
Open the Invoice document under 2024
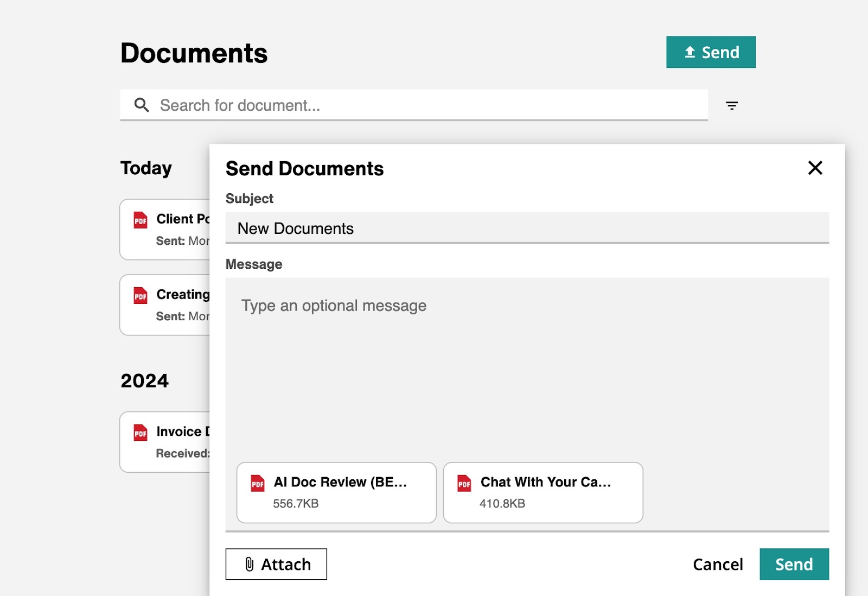click(x=163, y=442)
